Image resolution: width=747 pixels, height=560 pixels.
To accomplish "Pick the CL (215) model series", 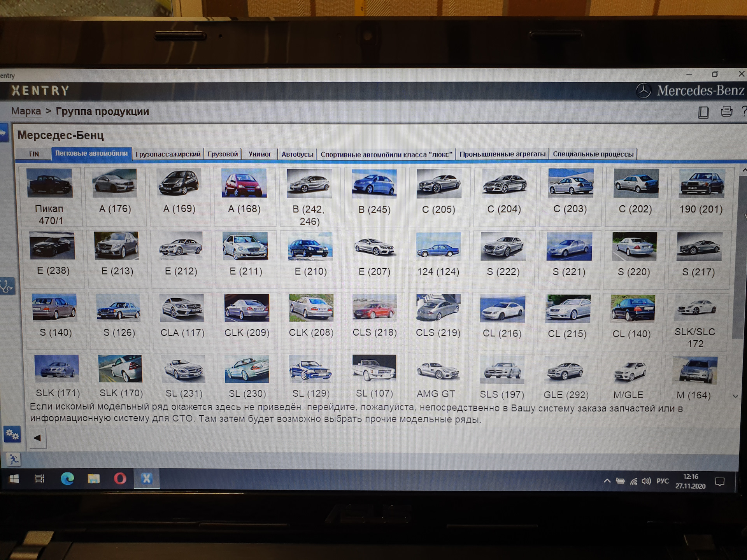I will [x=568, y=309].
